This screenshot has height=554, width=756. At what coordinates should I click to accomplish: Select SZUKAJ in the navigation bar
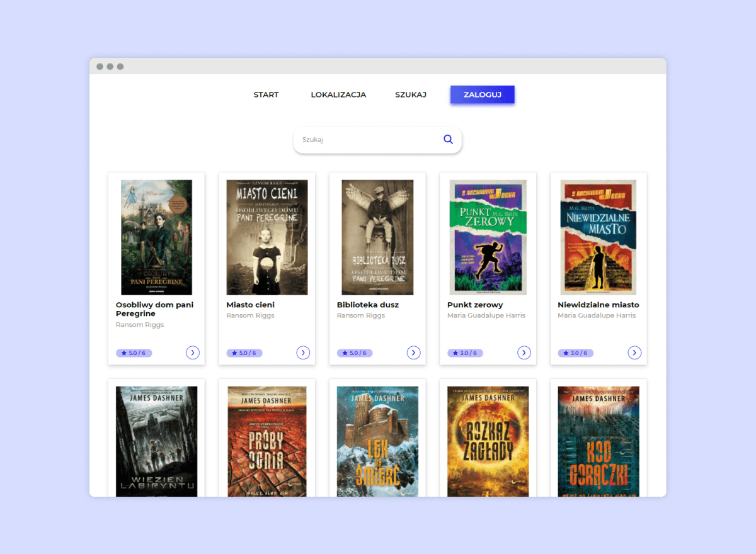point(411,95)
